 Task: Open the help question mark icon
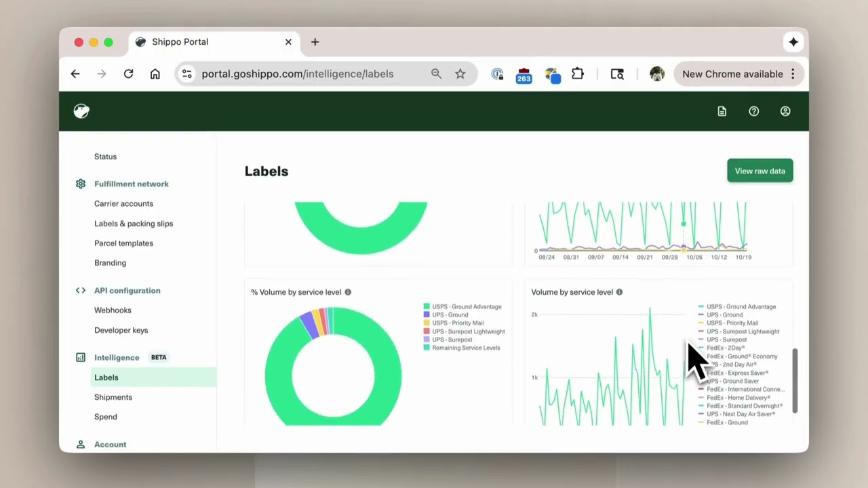753,111
